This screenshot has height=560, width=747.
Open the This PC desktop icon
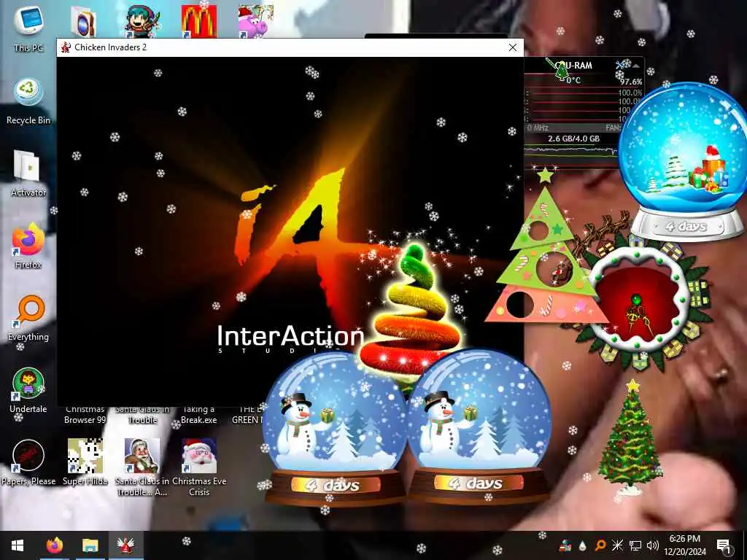pyautogui.click(x=28, y=27)
